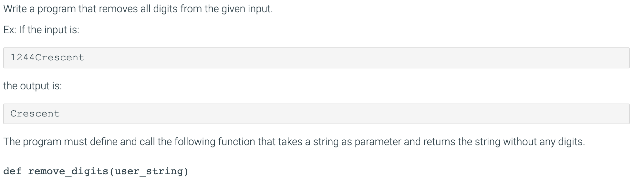Click the Crescent example output text
Screen dimensions: 644x180
[x=35, y=114]
